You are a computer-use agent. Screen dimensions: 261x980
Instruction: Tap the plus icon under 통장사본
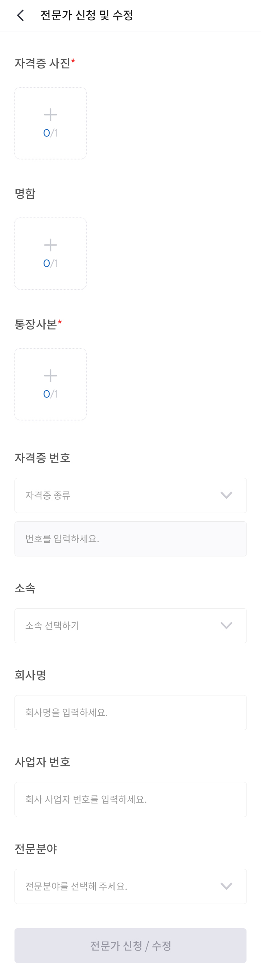pyautogui.click(x=50, y=376)
